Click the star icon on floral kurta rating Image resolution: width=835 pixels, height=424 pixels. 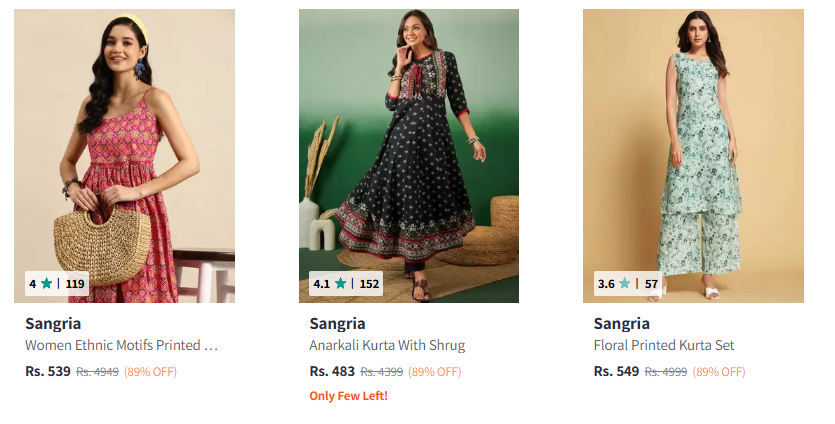pos(625,283)
